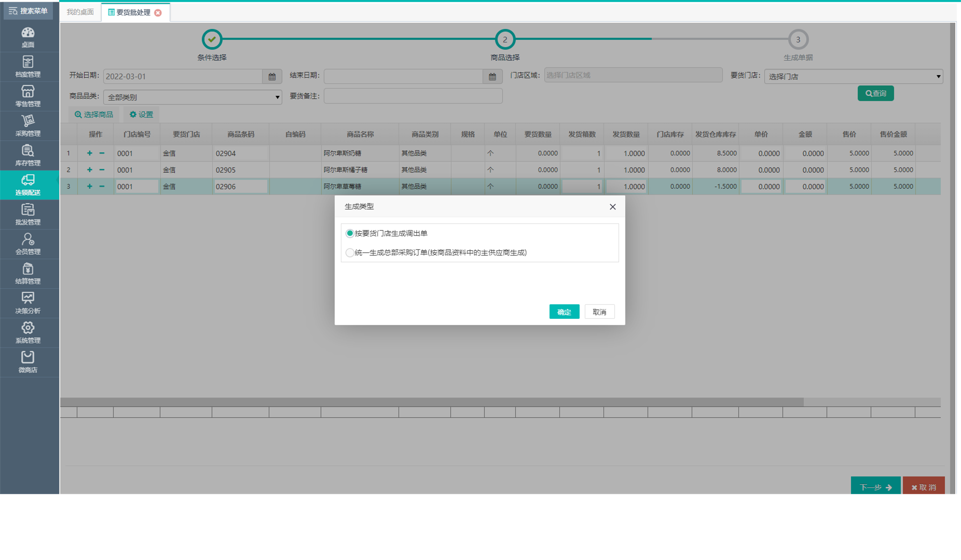Open 采购管理 in the sidebar
Image resolution: width=961 pixels, height=560 pixels.
(28, 126)
